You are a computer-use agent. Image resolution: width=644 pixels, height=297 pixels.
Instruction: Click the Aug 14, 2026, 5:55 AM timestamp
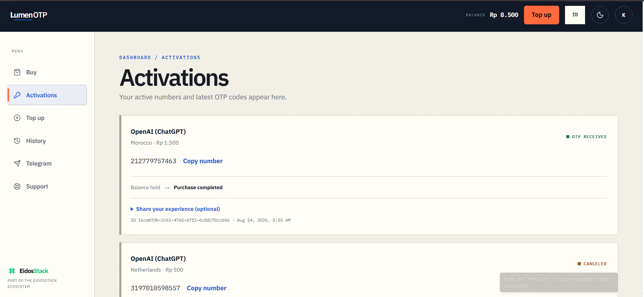(x=264, y=220)
